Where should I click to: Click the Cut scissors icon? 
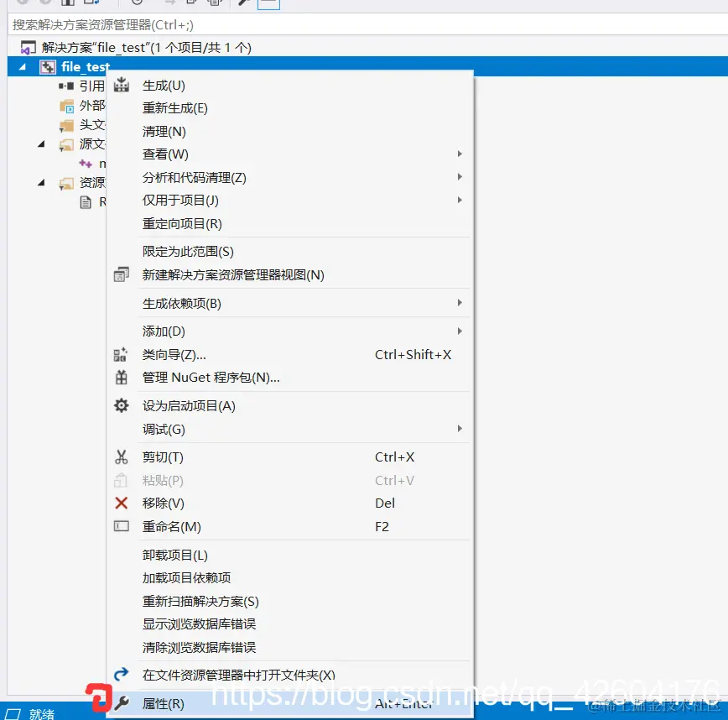coord(121,457)
